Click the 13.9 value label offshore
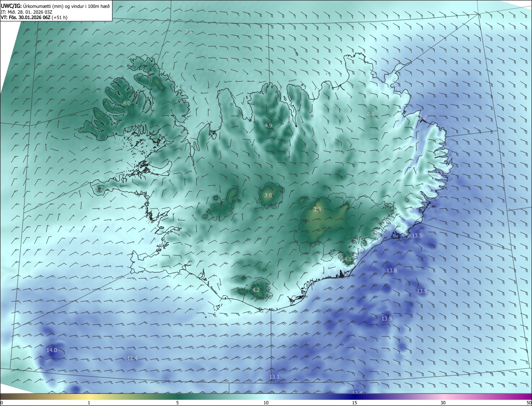 (387, 318)
